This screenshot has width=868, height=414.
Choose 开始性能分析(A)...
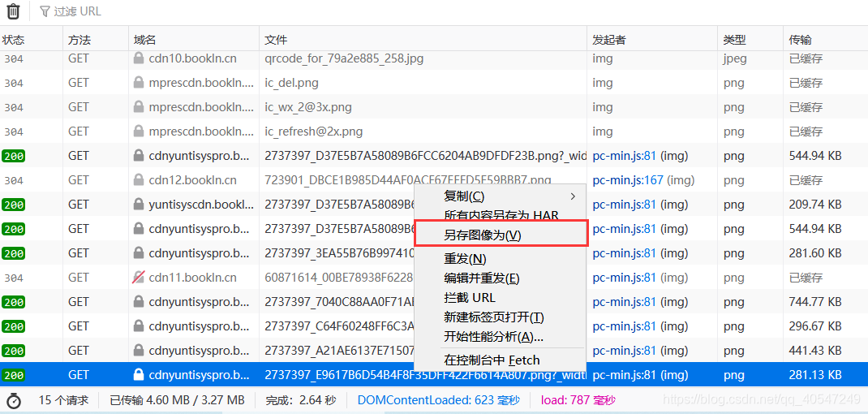tap(500, 336)
